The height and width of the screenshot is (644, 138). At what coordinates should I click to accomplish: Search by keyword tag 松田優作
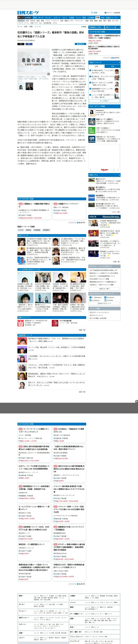[x=46, y=230]
